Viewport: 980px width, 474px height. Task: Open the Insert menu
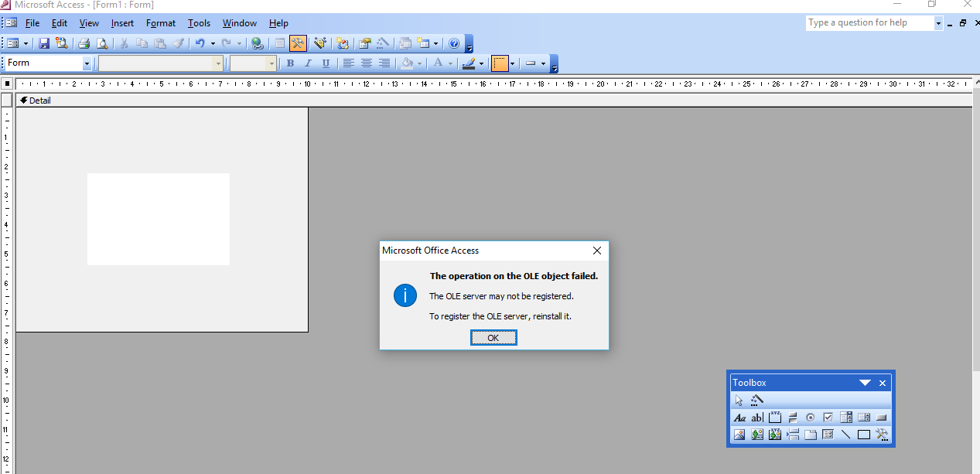122,23
